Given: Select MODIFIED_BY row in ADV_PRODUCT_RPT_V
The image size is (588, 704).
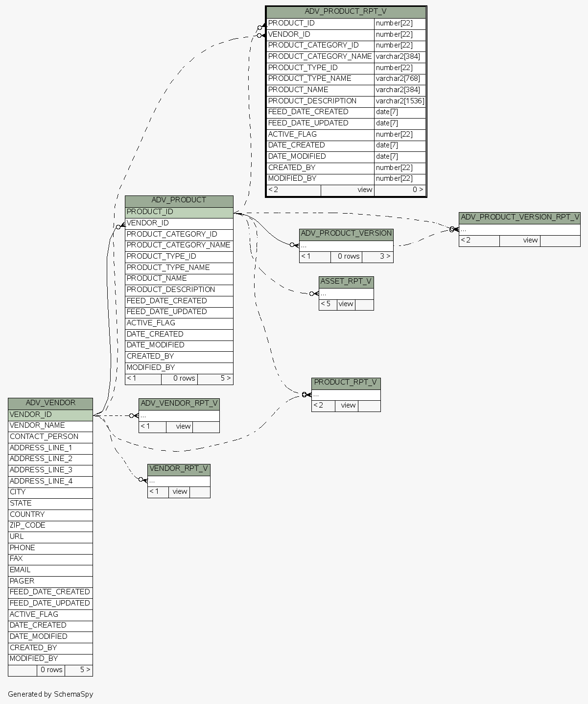Looking at the screenshot, I should (x=346, y=179).
